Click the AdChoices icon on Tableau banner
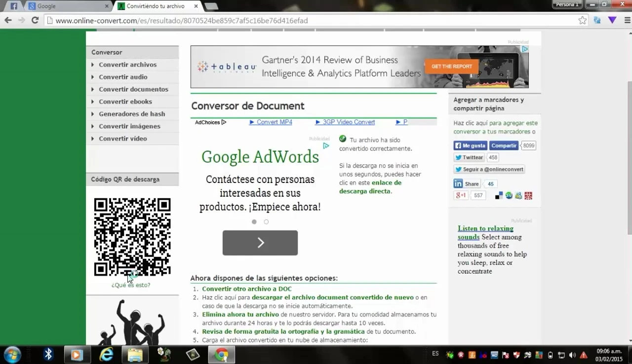The height and width of the screenshot is (364, 632). coord(525,49)
